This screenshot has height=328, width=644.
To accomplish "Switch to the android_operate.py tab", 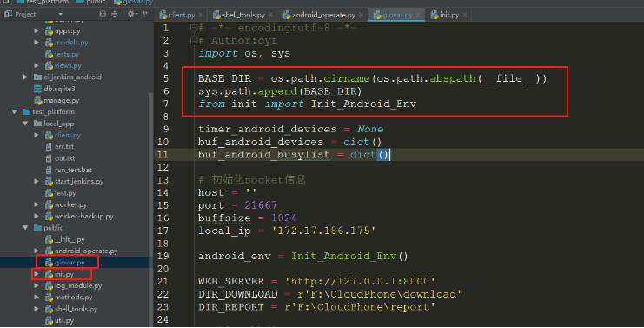I will 319,15.
